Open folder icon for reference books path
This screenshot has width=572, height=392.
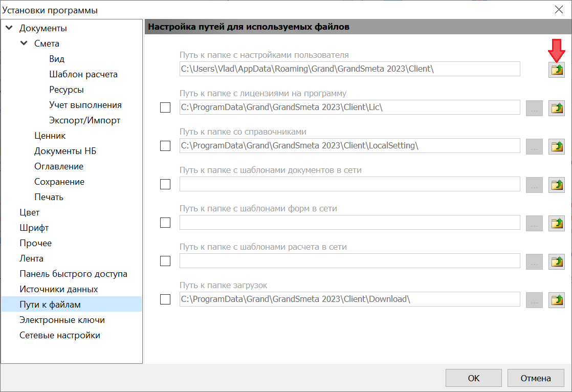(x=557, y=146)
